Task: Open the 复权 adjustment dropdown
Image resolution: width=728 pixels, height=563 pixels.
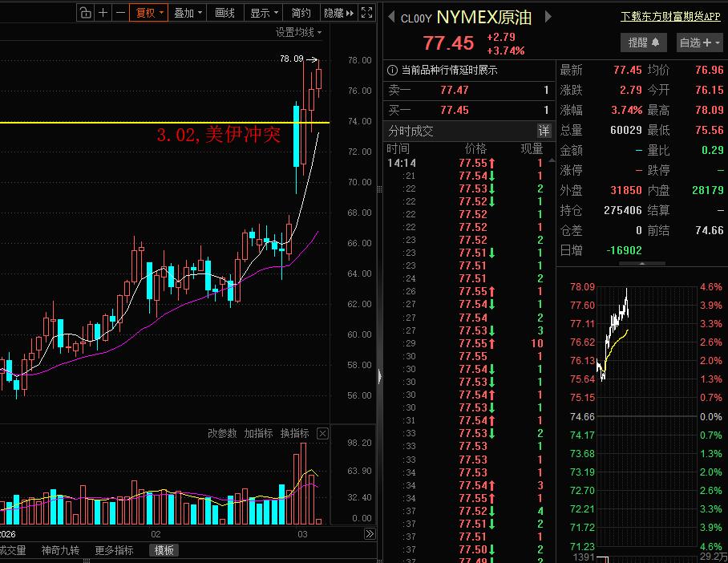Action: (x=149, y=13)
